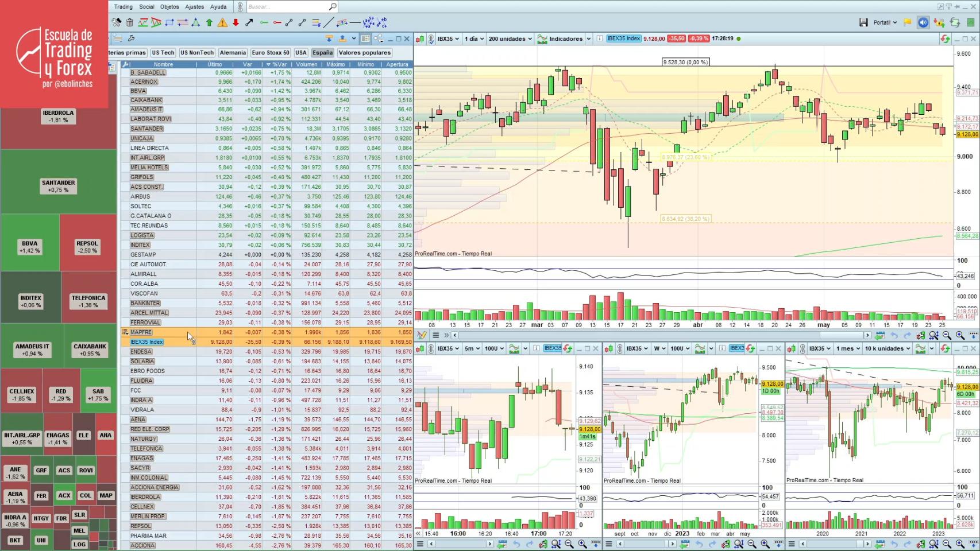Image resolution: width=980 pixels, height=551 pixels.
Task: Select the Elliott ABC wave tool
Action: point(381,22)
